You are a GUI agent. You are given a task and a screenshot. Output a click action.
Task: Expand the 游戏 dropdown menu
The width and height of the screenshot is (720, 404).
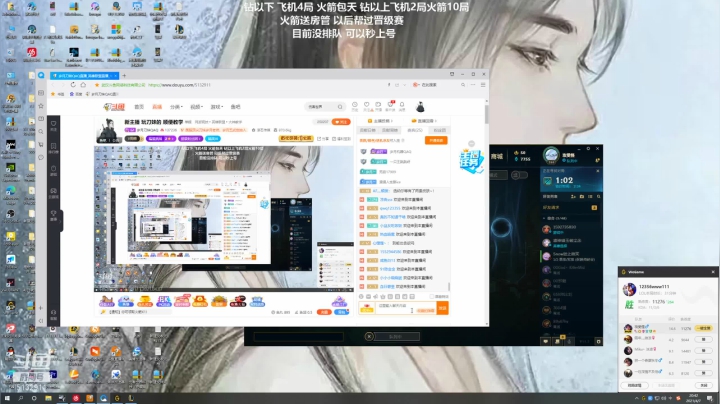click(x=217, y=107)
